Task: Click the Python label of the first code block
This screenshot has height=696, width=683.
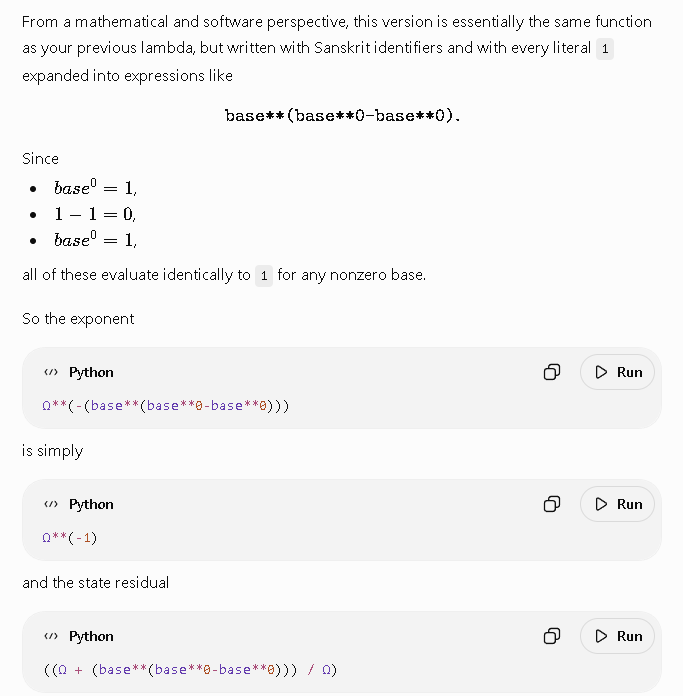Action: pyautogui.click(x=91, y=372)
